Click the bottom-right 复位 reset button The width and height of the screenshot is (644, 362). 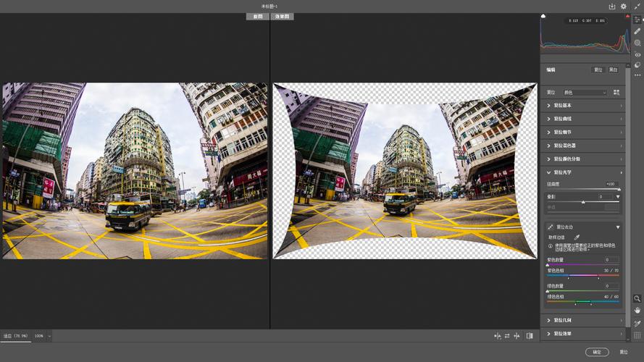coord(624,352)
